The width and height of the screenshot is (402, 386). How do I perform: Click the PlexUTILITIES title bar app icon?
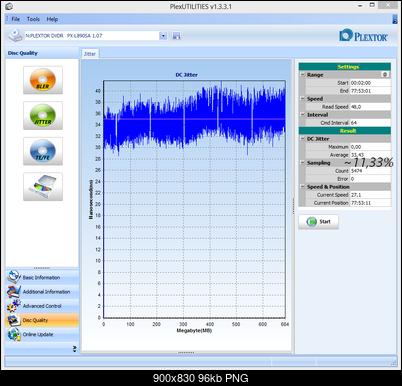(x=9, y=6)
